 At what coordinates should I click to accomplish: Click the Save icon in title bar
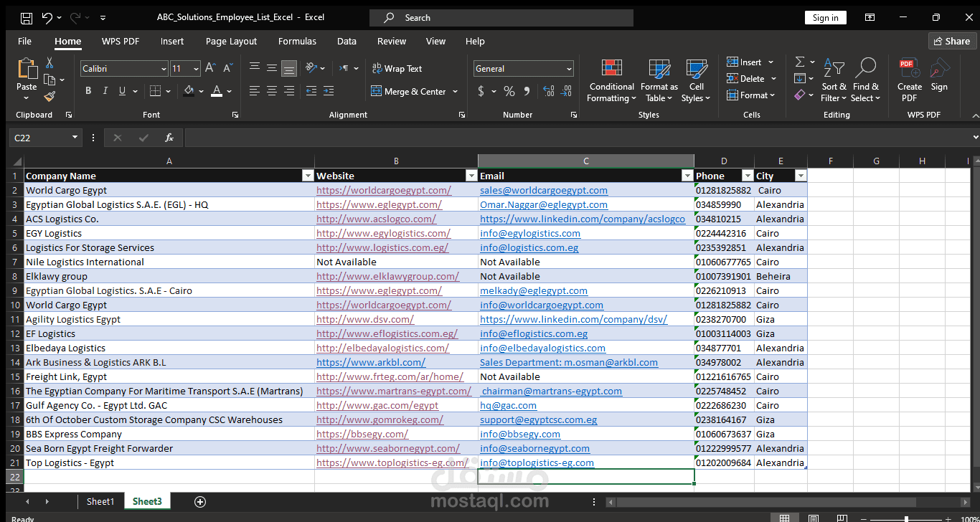tap(26, 18)
